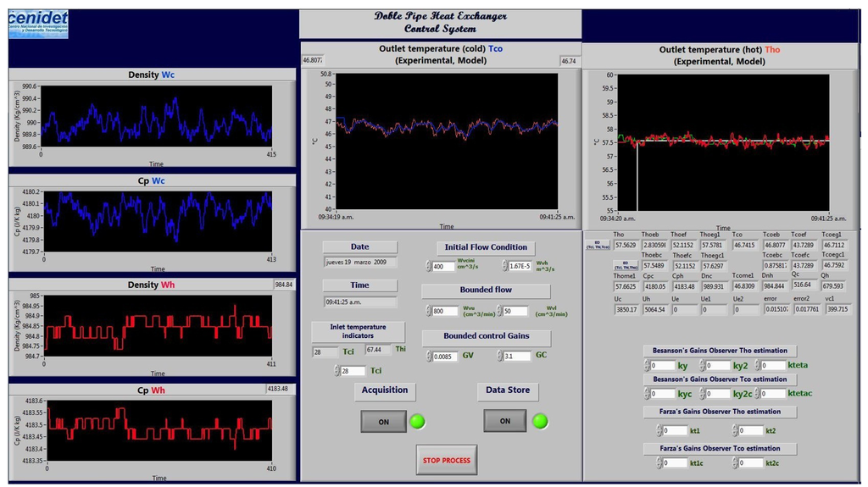The image size is (868, 487).
Task: Toggle the Acquisition ON switch
Action: [383, 421]
